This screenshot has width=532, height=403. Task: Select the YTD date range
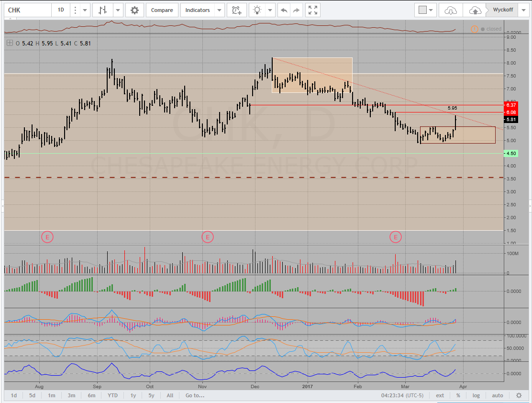[112, 395]
